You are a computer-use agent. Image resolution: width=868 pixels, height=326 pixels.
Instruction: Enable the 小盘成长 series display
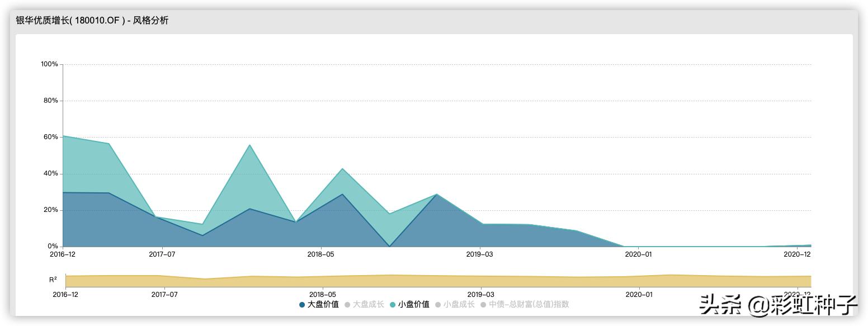tap(459, 305)
